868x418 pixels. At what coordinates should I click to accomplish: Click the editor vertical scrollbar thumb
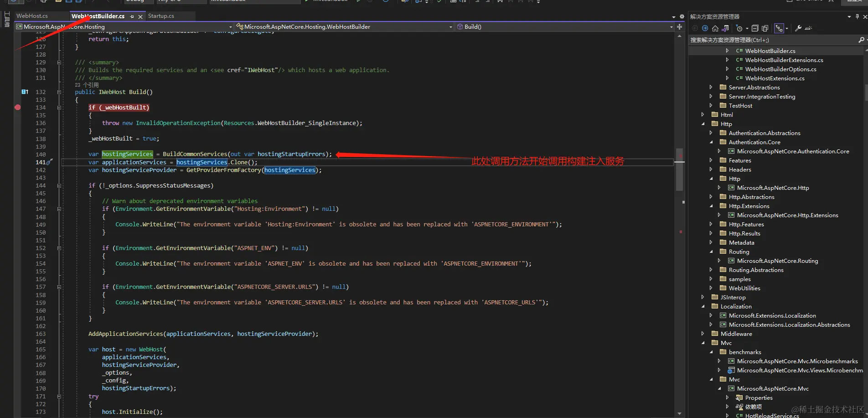pos(679,169)
